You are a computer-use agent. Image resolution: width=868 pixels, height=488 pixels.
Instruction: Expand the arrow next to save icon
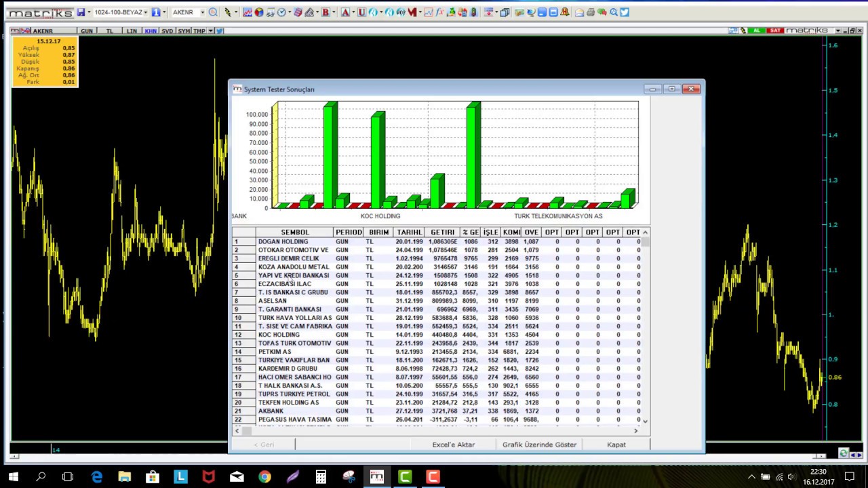89,12
